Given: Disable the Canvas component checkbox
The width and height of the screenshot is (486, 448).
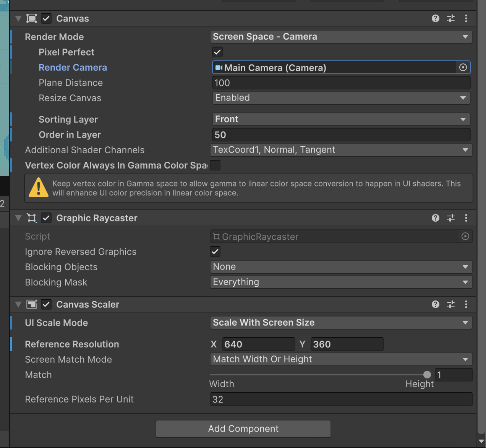Looking at the screenshot, I should [x=46, y=18].
